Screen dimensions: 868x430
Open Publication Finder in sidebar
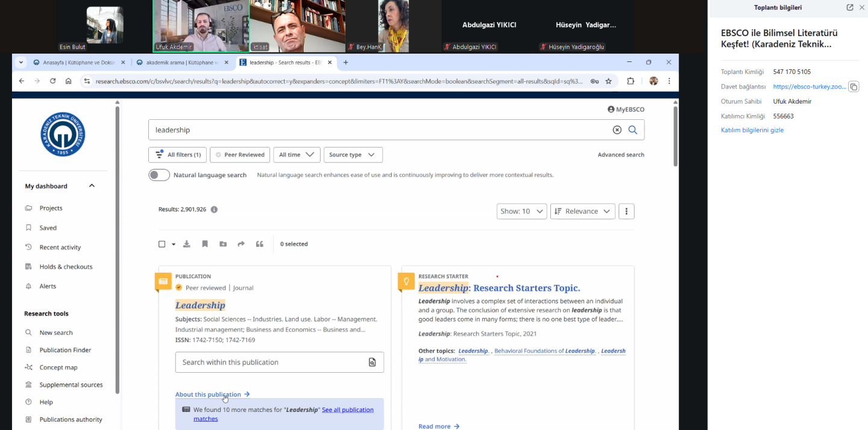[65, 350]
